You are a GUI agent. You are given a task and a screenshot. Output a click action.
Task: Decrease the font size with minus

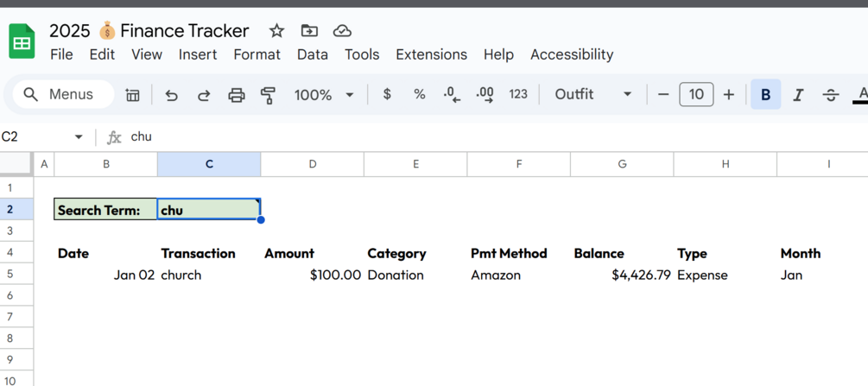[663, 94]
